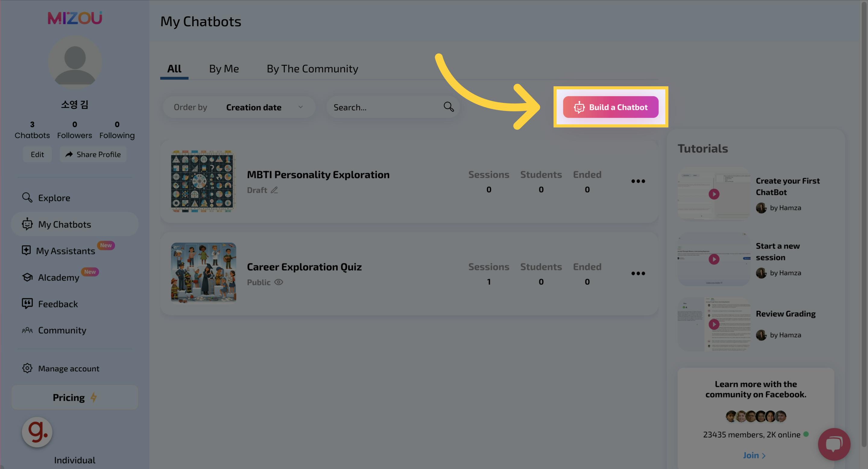Switch to the By Me tab
Image resolution: width=868 pixels, height=469 pixels.
point(224,69)
